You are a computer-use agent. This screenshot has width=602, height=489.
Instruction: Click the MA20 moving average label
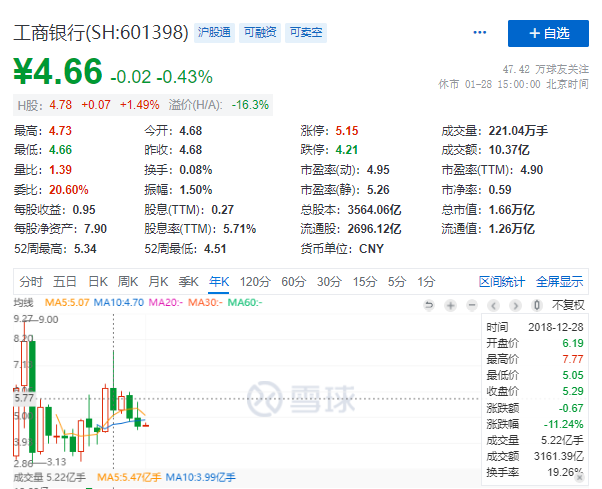(166, 302)
